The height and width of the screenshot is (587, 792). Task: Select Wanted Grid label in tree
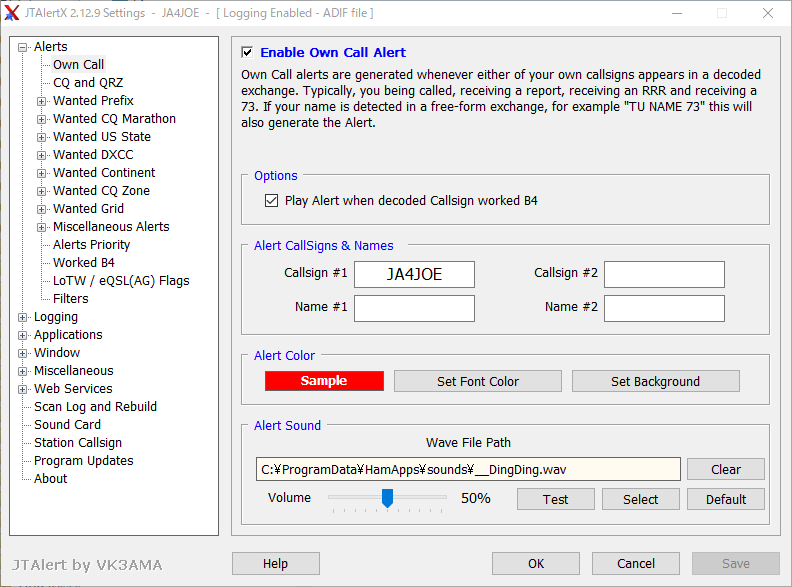(88, 209)
